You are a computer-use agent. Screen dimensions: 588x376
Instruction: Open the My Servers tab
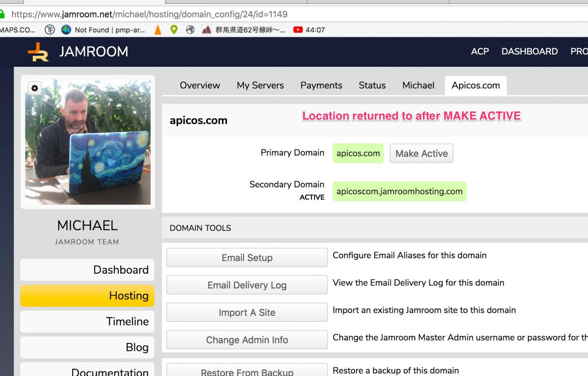click(260, 85)
